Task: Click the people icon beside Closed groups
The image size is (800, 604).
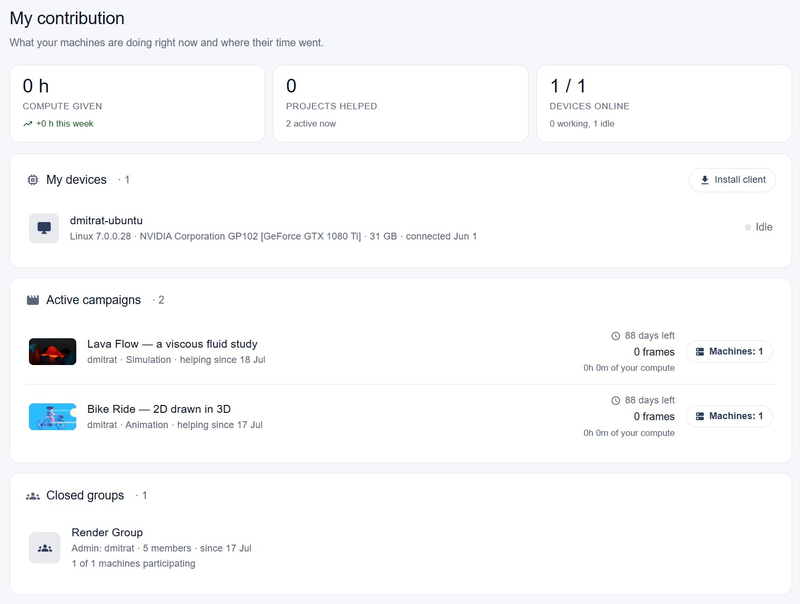Action: 33,496
